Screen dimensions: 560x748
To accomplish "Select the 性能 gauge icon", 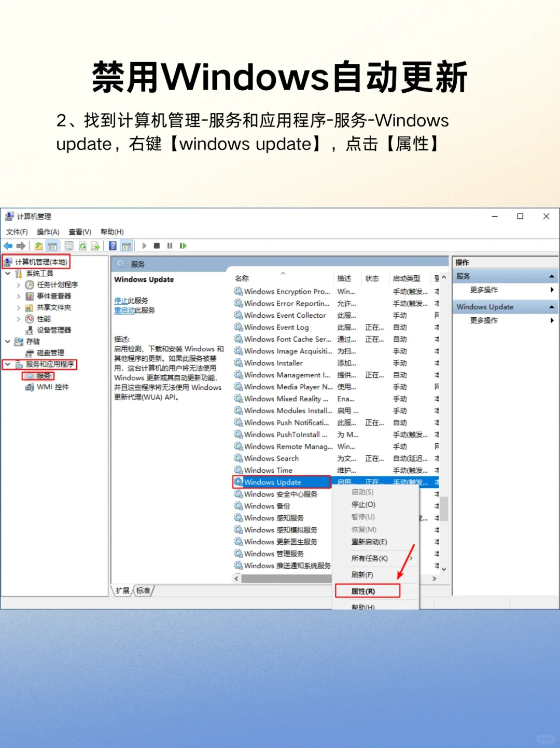I will 30,319.
